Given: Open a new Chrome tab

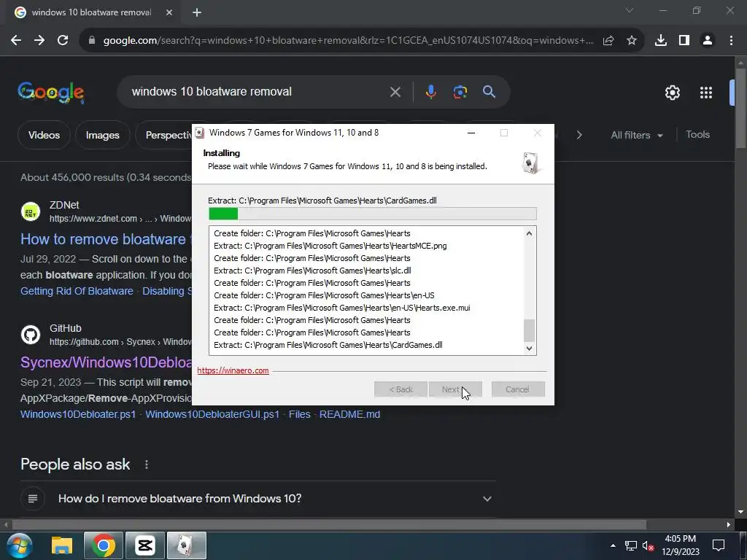Looking at the screenshot, I should 197,13.
